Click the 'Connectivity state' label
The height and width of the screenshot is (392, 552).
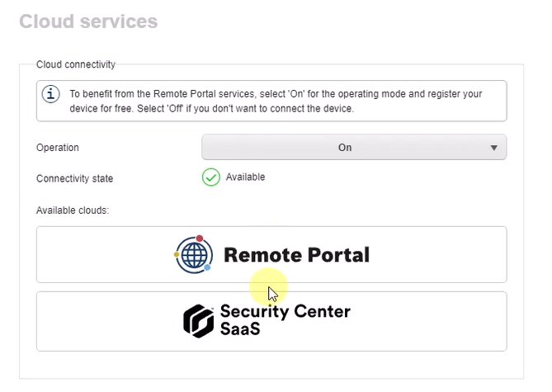(x=75, y=178)
